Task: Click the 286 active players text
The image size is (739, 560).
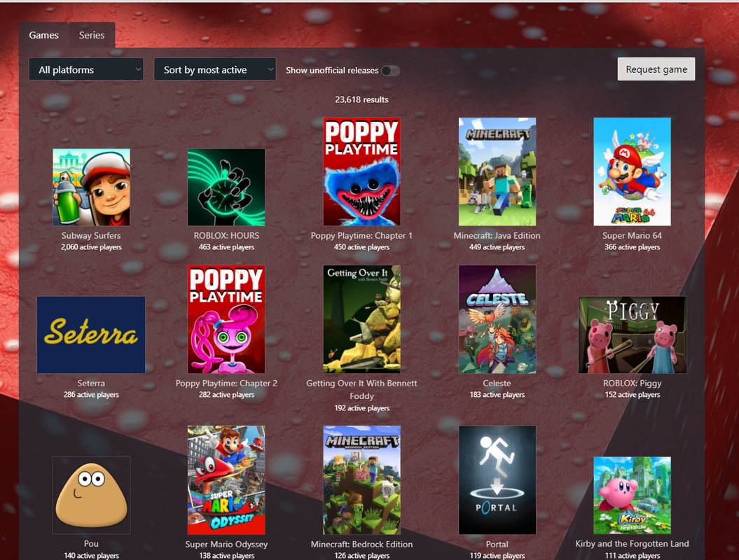Action: click(x=92, y=395)
